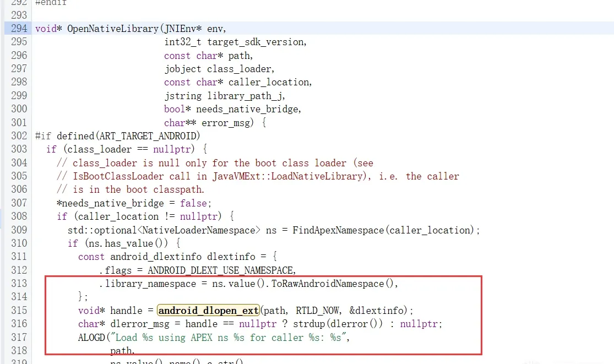This screenshot has height=364, width=614.
Task: Click line number 294 in the gutter
Action: pos(19,28)
